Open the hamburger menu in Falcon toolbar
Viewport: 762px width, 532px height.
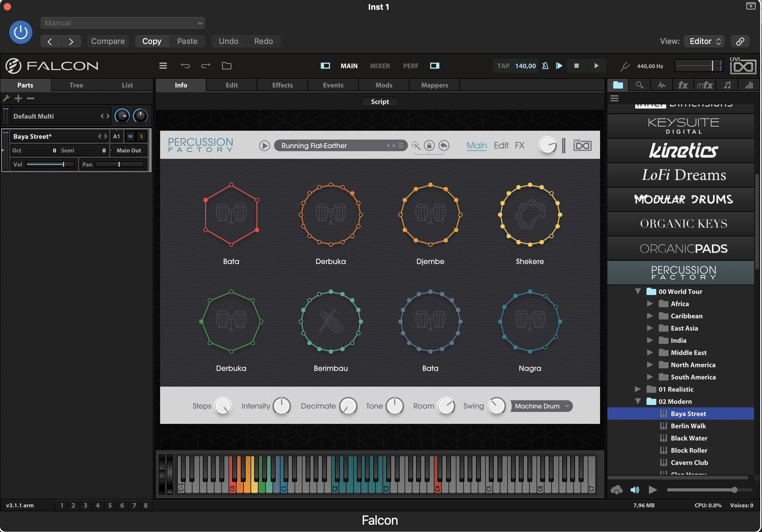point(163,66)
